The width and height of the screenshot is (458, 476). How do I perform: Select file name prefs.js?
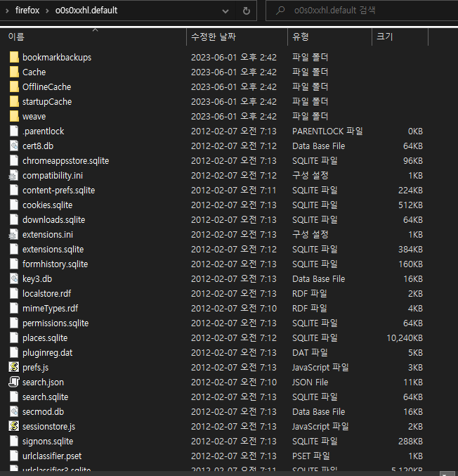(35, 368)
